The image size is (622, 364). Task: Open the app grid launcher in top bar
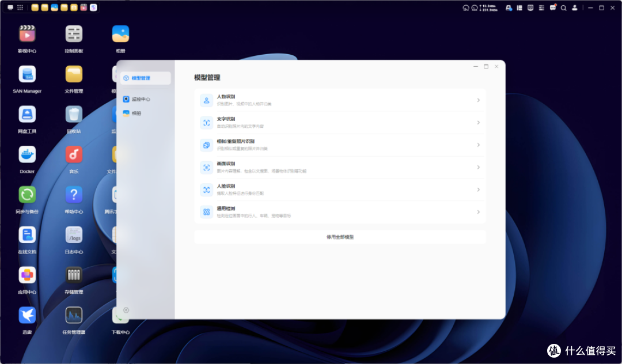point(20,7)
